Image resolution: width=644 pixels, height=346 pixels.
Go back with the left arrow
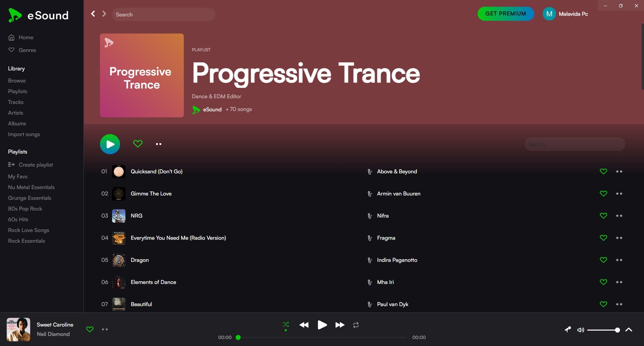coord(93,14)
